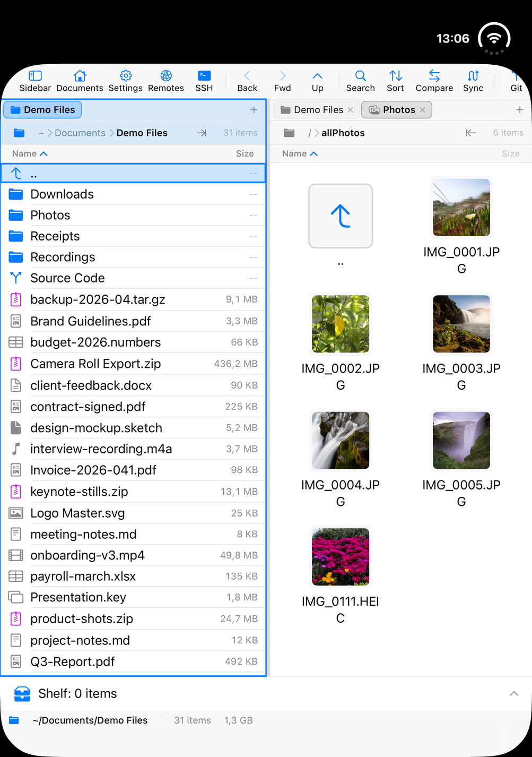This screenshot has width=532, height=757.
Task: Select client-feedback.docx
Action: (x=134, y=385)
